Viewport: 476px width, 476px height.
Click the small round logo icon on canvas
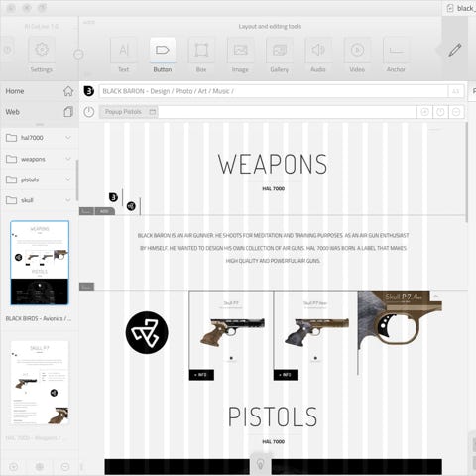(x=131, y=206)
